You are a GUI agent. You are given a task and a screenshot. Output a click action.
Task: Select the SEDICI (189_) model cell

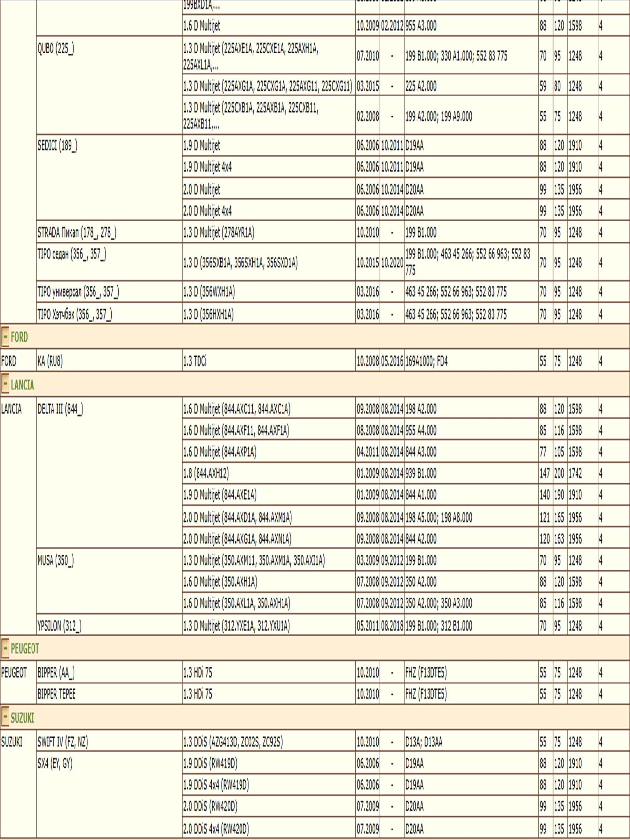[57, 146]
